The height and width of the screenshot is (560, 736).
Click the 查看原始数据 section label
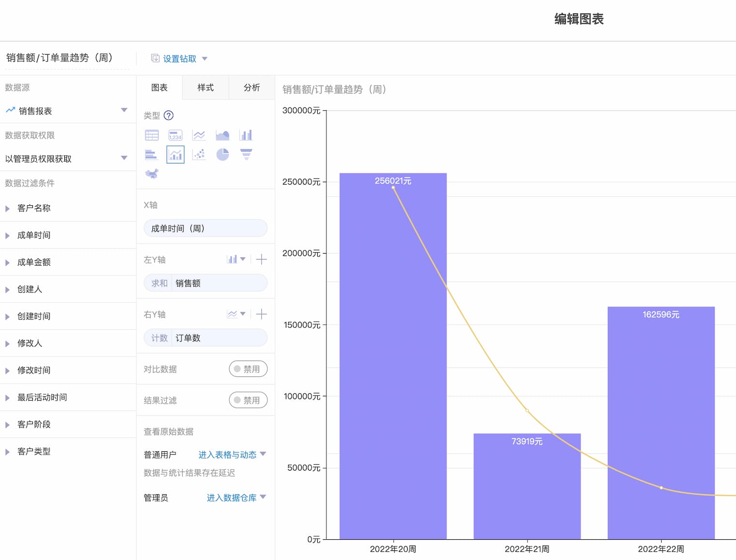tap(168, 431)
